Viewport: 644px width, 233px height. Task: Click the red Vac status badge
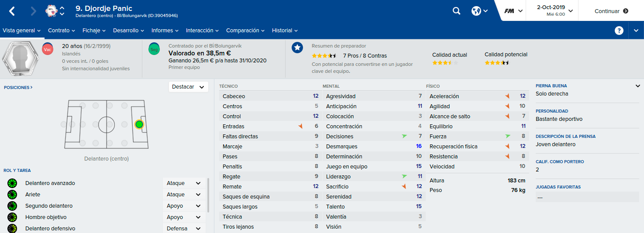(48, 48)
